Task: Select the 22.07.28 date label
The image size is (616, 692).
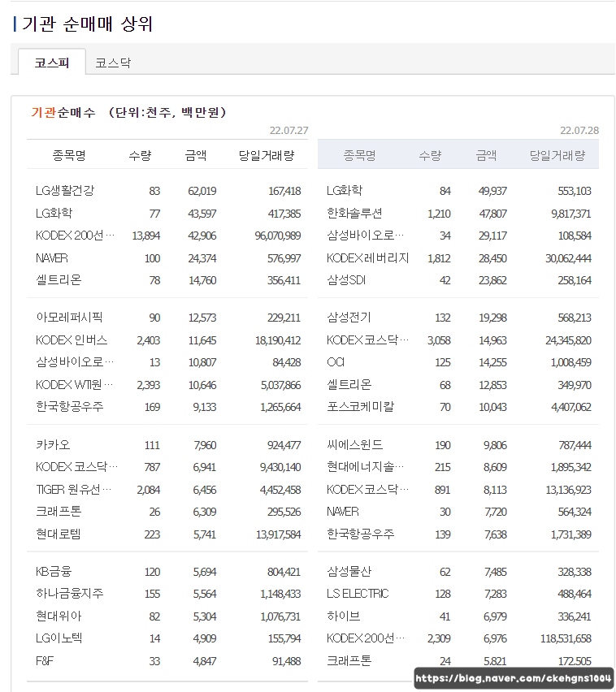Action: pyautogui.click(x=579, y=131)
